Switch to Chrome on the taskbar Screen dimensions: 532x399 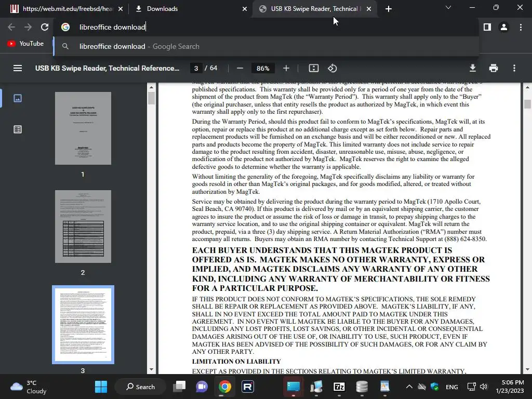click(224, 387)
